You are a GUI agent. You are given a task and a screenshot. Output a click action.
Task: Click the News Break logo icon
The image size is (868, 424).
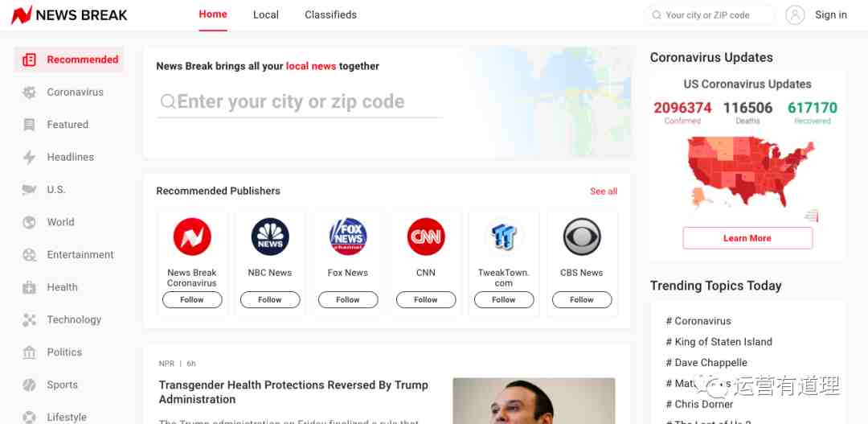click(x=22, y=15)
